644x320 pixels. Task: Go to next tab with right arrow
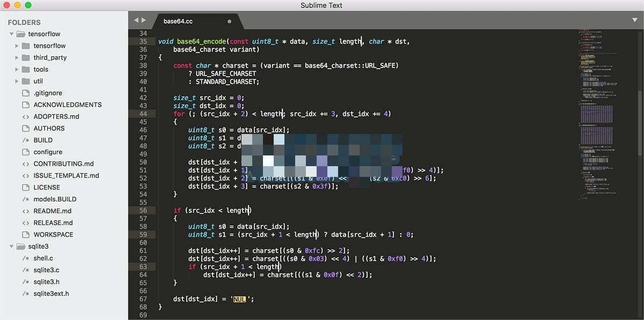[143, 20]
